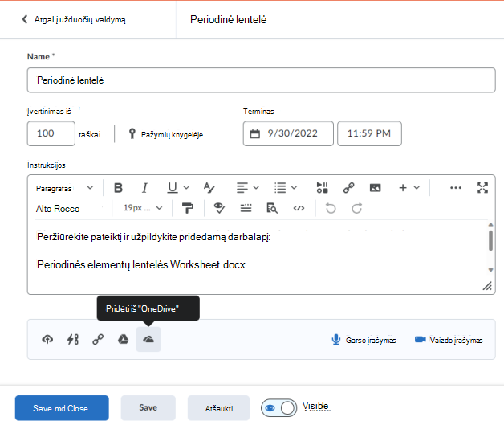Click the bulleted list icon
The height and width of the screenshot is (429, 504).
click(x=280, y=188)
